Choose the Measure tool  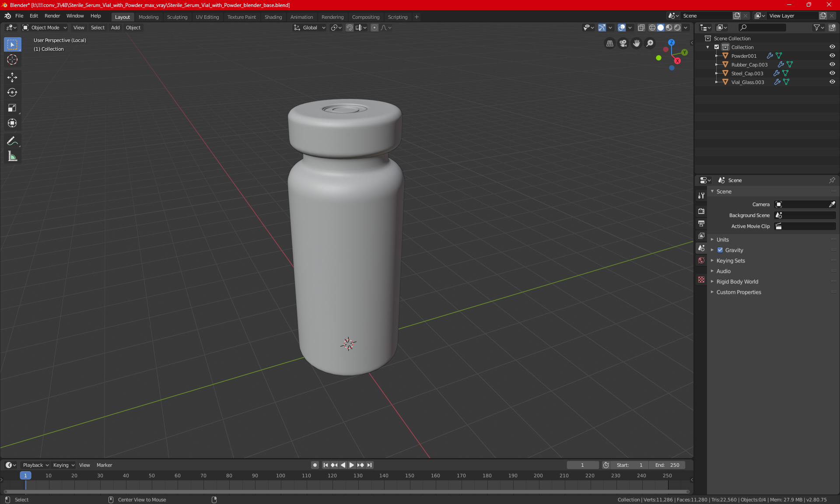click(x=12, y=157)
